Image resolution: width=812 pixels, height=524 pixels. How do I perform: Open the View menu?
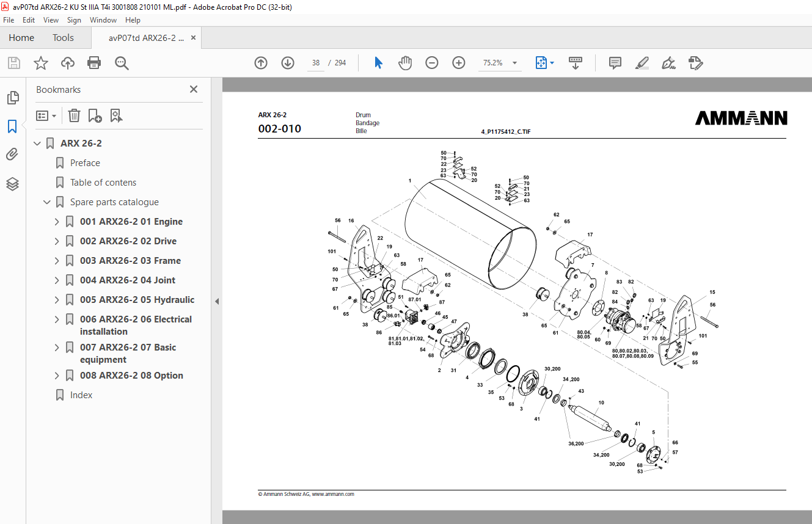(51, 20)
